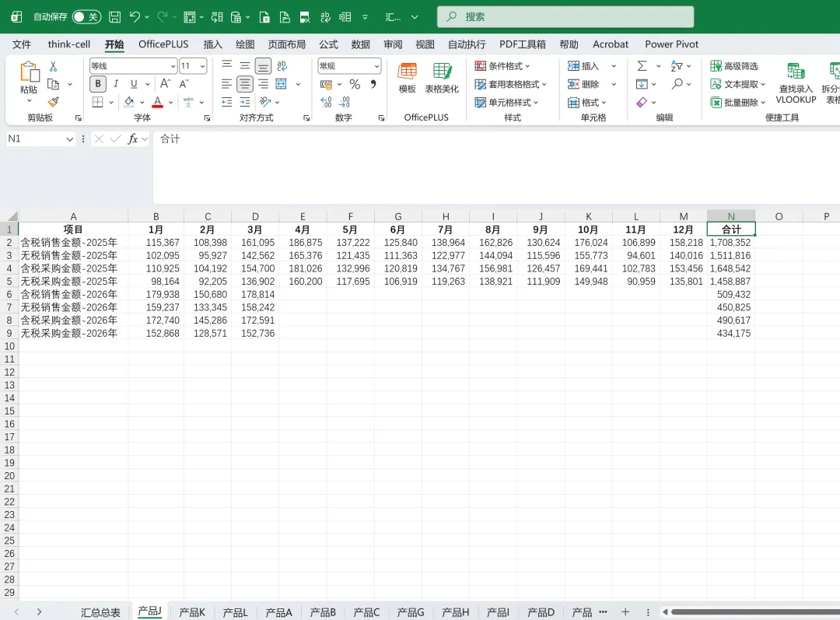
Task: Open number format dropdown 常规
Action: coord(376,66)
